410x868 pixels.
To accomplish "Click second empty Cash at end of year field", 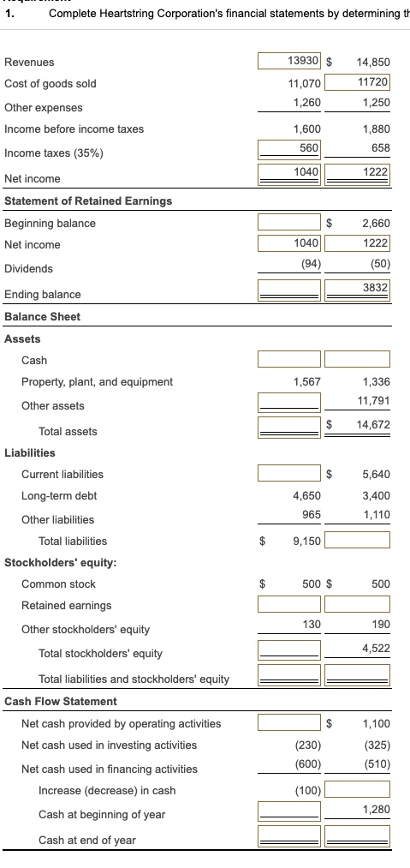I will tap(358, 835).
